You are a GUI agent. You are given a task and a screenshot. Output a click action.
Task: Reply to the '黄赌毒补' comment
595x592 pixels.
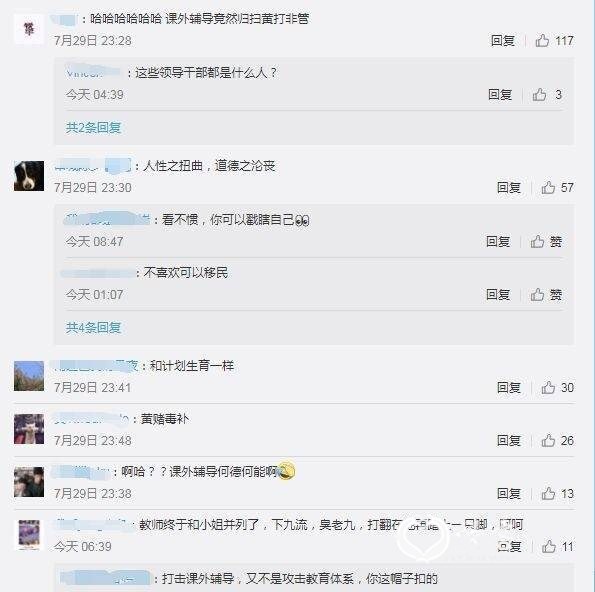pyautogui.click(x=509, y=441)
